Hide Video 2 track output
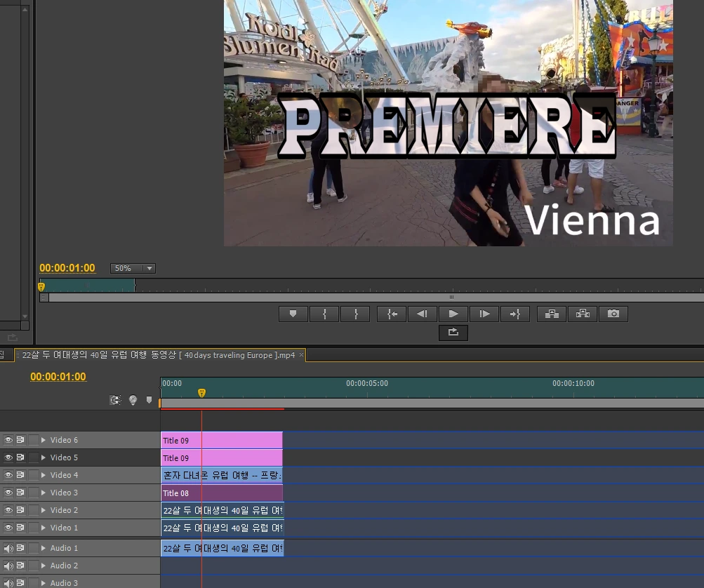The image size is (704, 588). coord(8,510)
